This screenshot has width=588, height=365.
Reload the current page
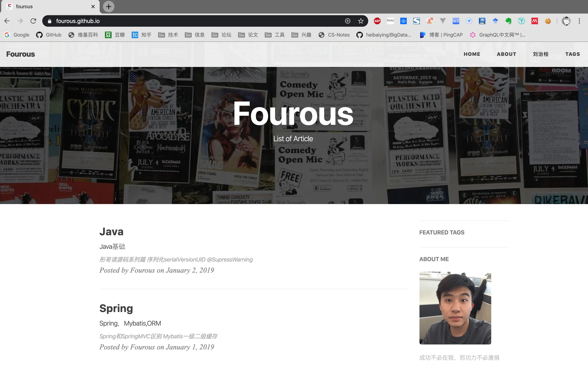pos(33,21)
